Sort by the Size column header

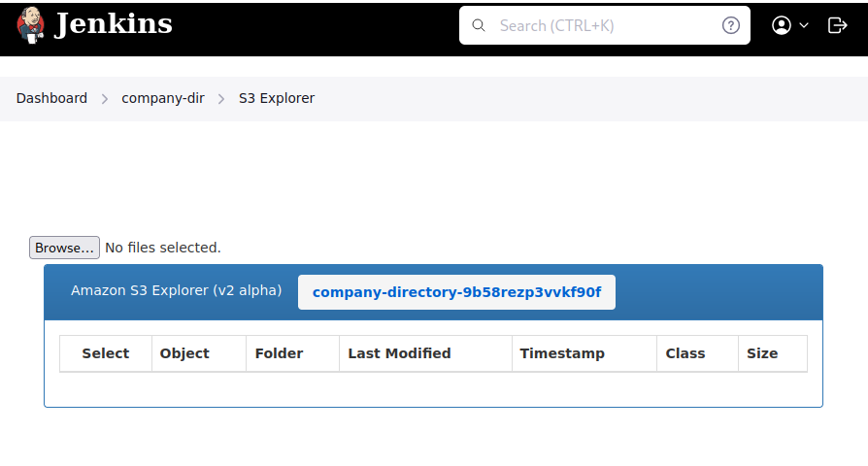tap(762, 353)
